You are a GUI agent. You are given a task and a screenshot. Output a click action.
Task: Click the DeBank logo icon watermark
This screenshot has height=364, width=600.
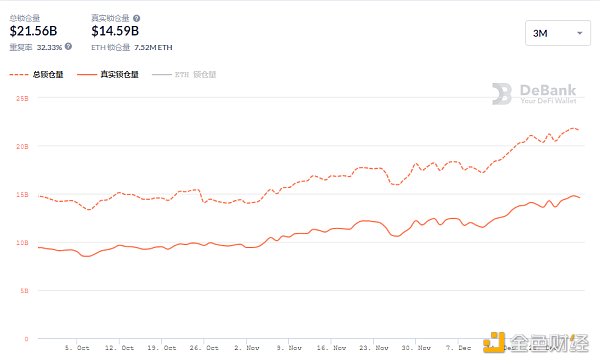pyautogui.click(x=502, y=94)
